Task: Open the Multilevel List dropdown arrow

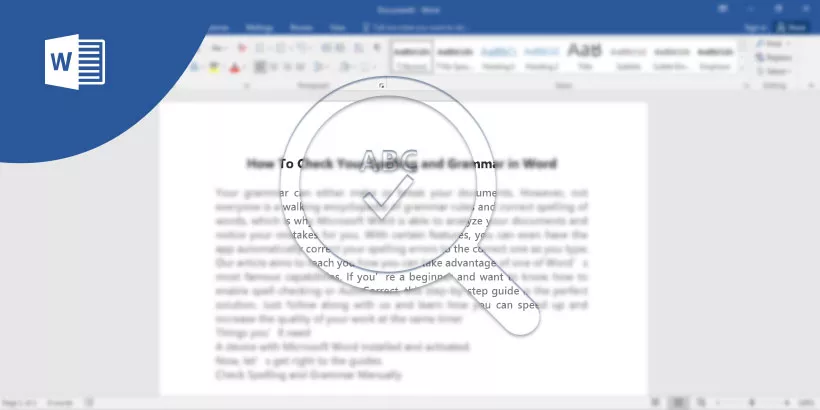Action: point(310,48)
